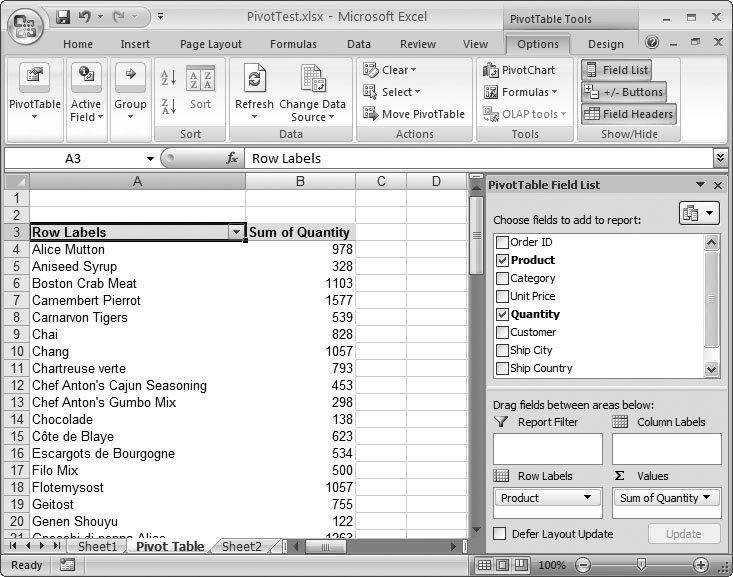Viewport: 733px width, 577px height.
Task: Click the Move PivotTable icon
Action: [x=370, y=114]
